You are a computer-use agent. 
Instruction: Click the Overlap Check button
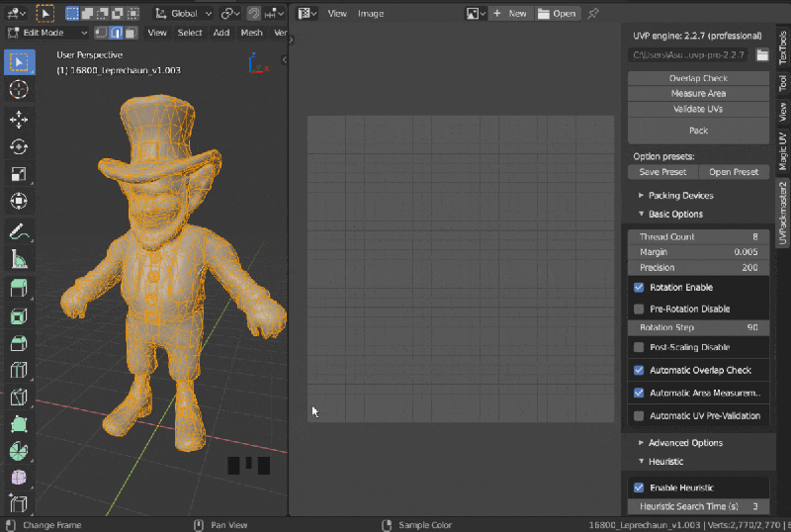click(x=698, y=78)
